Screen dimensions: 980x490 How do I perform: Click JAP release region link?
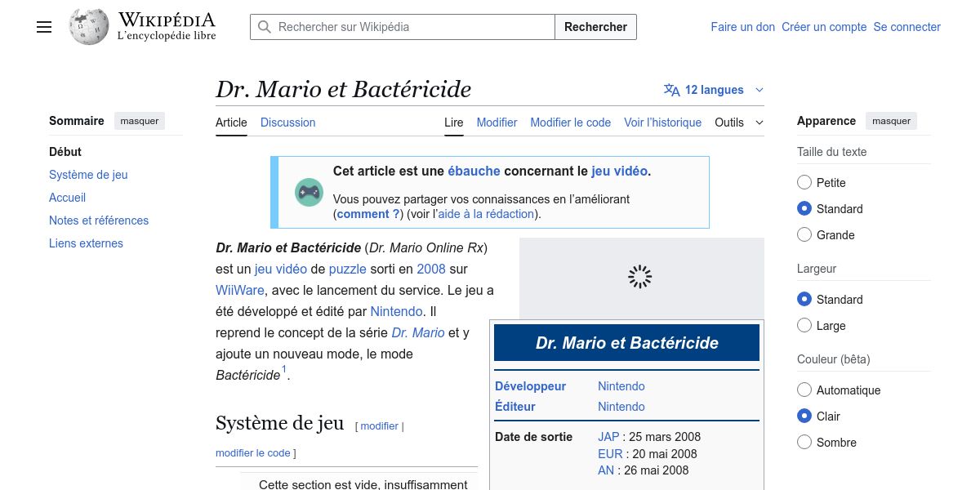click(608, 437)
